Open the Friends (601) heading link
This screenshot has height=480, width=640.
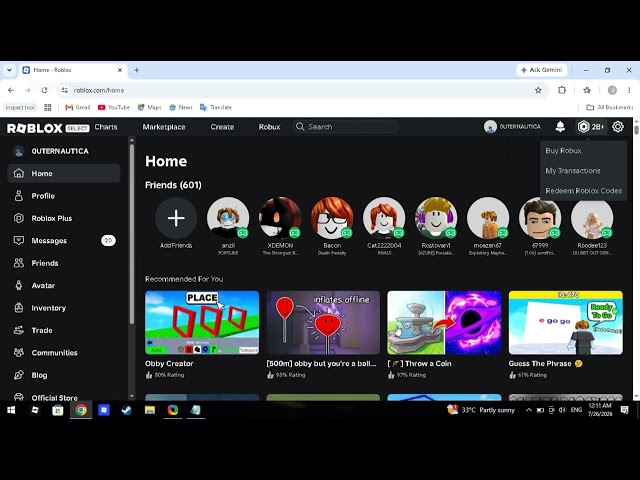point(173,185)
